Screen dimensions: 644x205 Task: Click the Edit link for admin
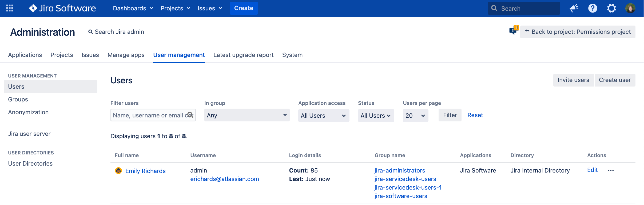[x=592, y=170]
